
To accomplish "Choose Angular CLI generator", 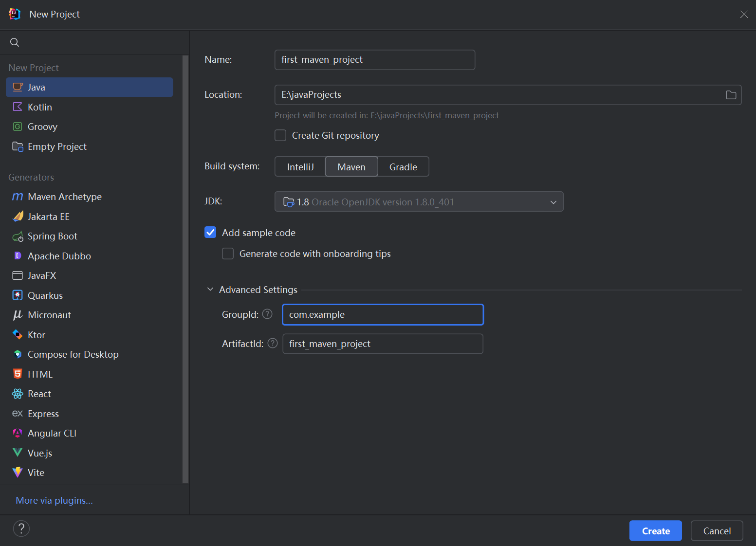I will click(90, 433).
